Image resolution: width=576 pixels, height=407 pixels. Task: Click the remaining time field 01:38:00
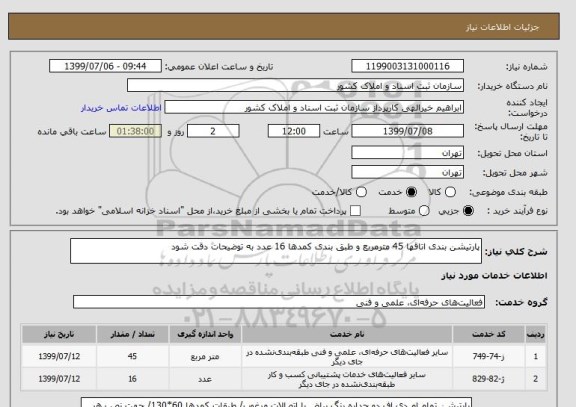tap(136, 131)
